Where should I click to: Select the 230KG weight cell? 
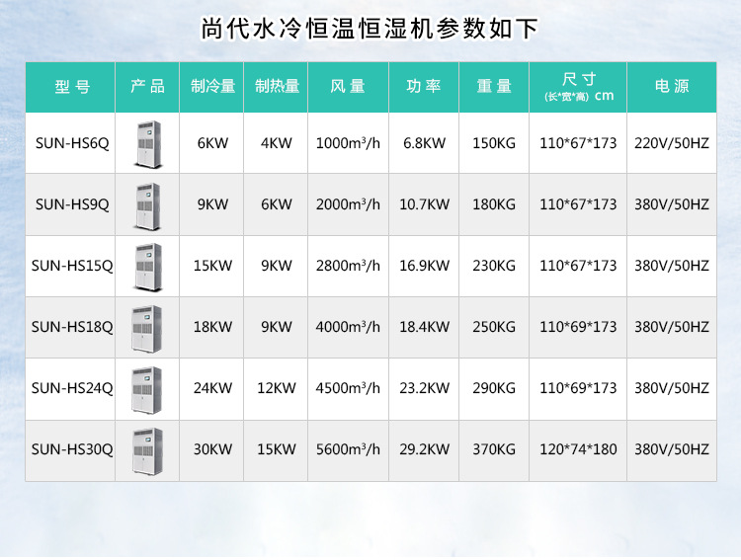(x=494, y=266)
